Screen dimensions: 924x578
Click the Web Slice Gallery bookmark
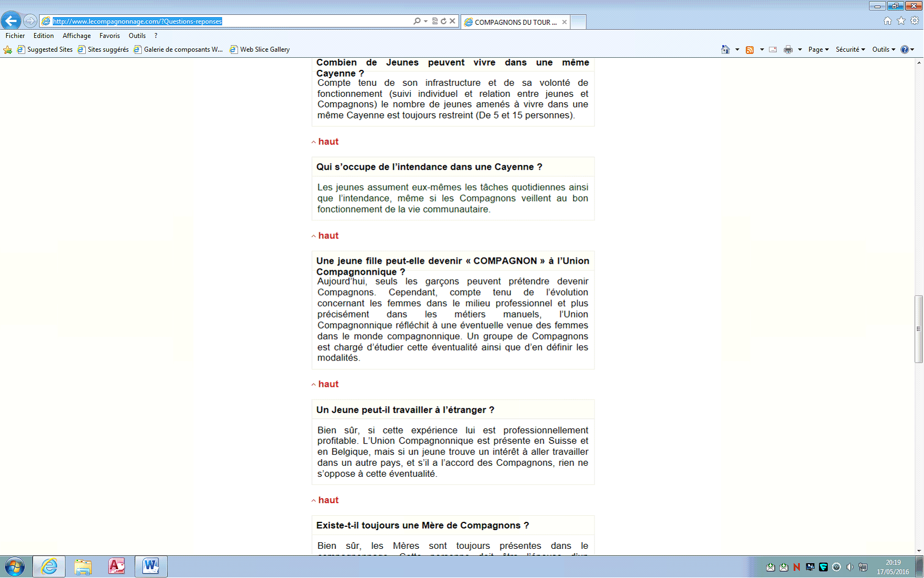(x=265, y=50)
